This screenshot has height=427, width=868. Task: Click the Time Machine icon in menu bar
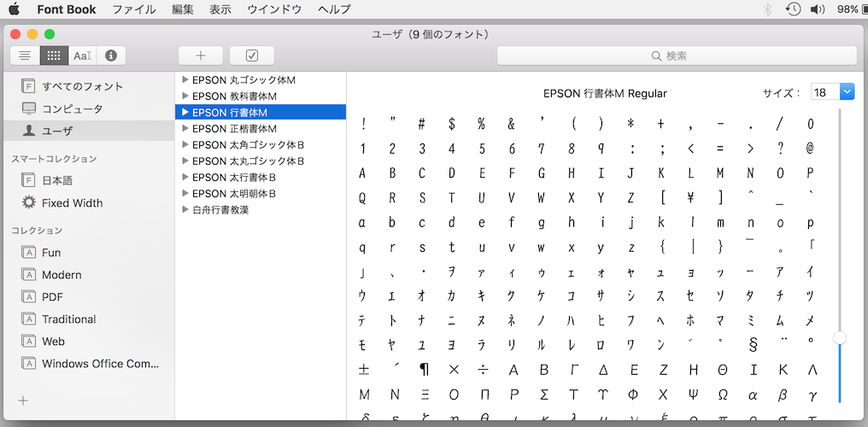[x=794, y=9]
